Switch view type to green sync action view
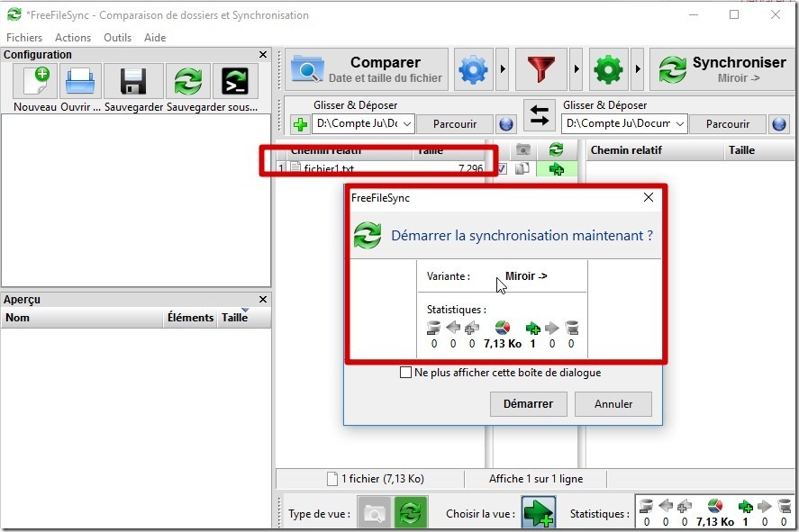 coord(410,513)
